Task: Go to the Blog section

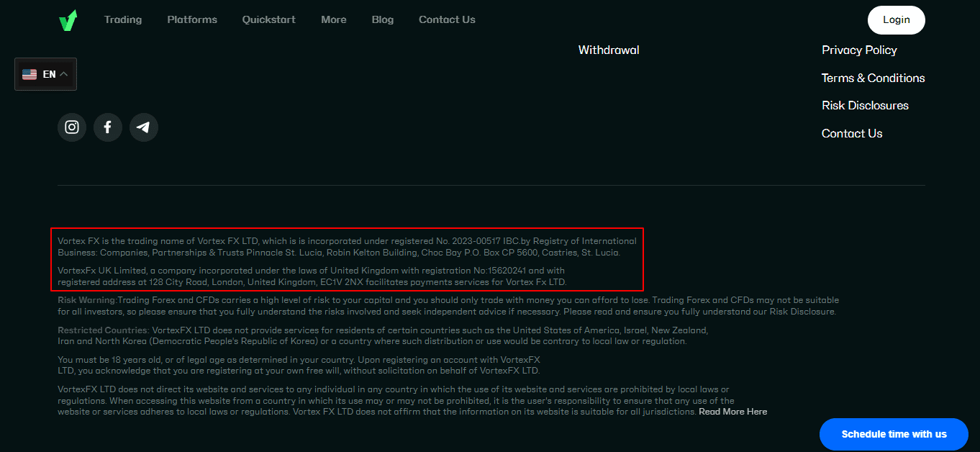Action: tap(382, 19)
